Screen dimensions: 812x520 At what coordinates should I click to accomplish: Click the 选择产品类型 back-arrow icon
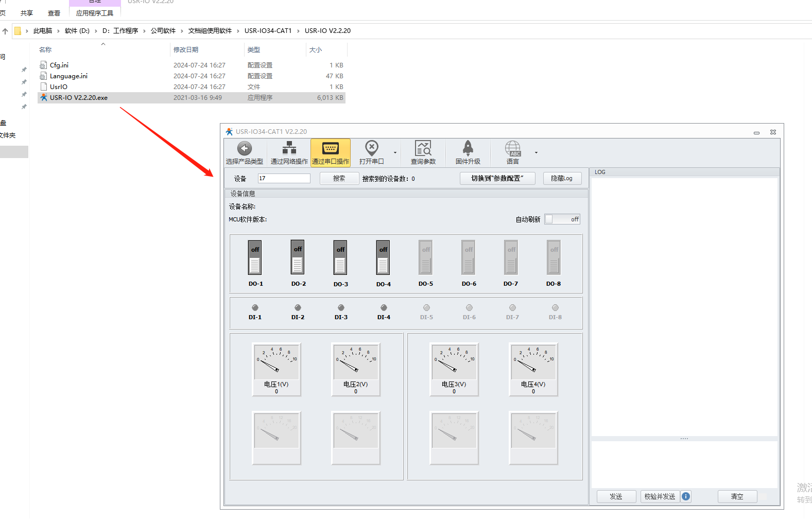(245, 148)
